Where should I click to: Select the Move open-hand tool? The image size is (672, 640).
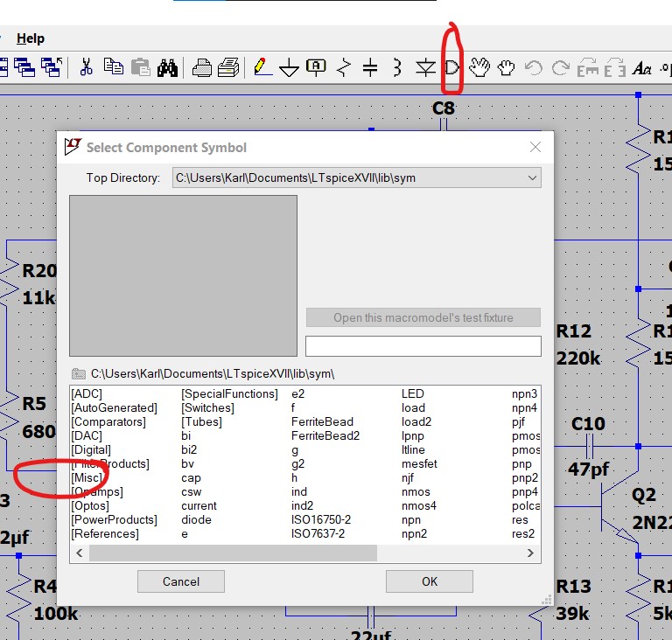tap(479, 67)
